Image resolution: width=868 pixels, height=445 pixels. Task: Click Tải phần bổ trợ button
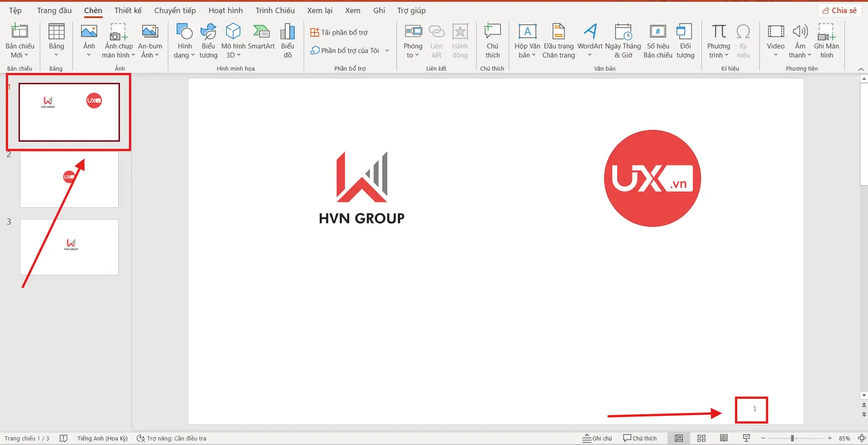pos(339,32)
